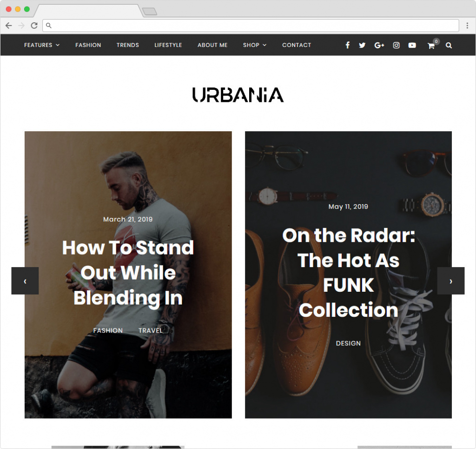Viewport: 476px width, 449px height.
Task: Open How To Stand Out article
Action: 128,273
